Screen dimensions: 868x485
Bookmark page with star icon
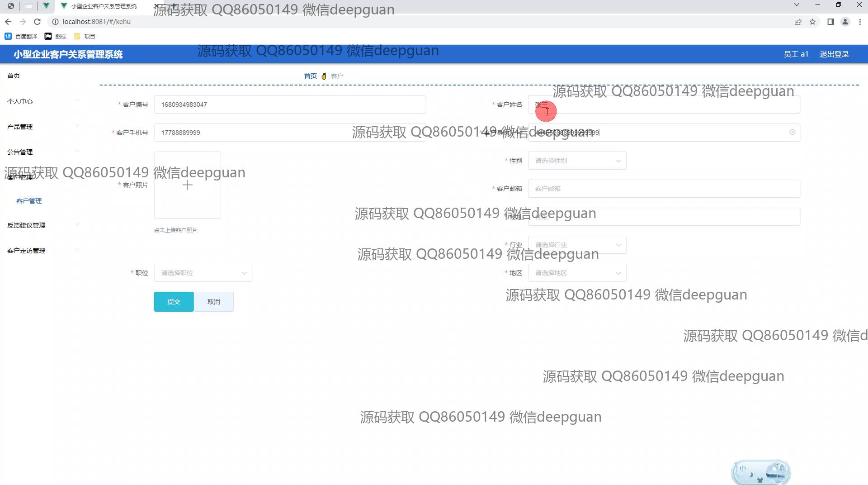[812, 22]
